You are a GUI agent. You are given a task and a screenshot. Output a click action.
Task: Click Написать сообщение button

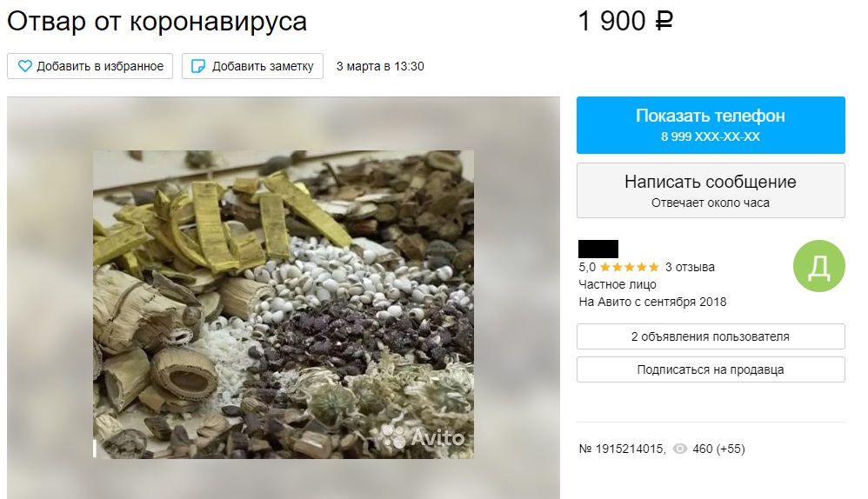711,190
